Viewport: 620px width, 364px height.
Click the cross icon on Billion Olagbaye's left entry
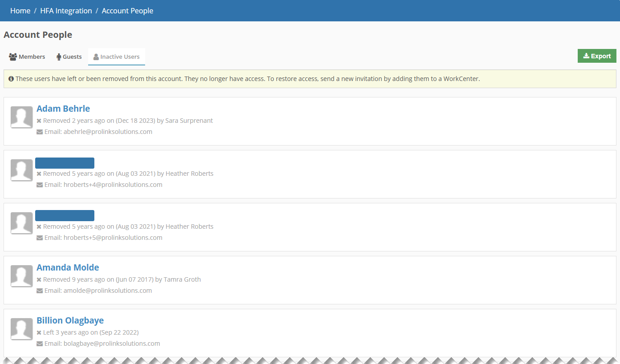(x=38, y=332)
